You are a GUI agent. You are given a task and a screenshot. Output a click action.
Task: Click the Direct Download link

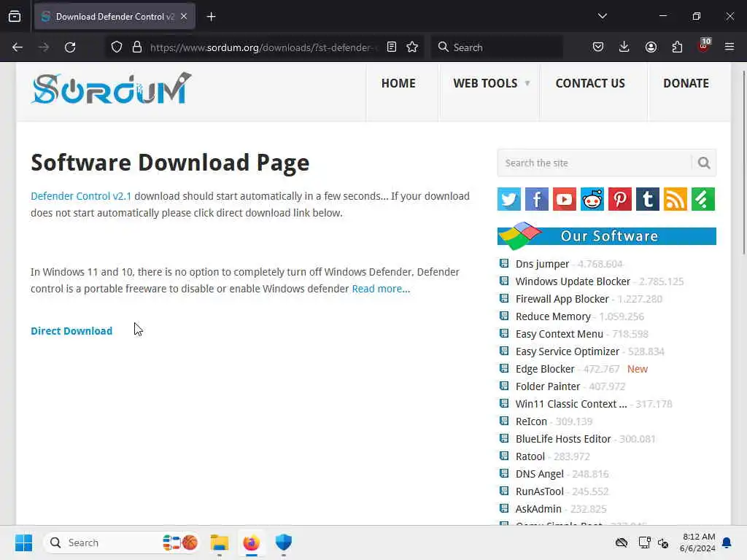coord(71,331)
